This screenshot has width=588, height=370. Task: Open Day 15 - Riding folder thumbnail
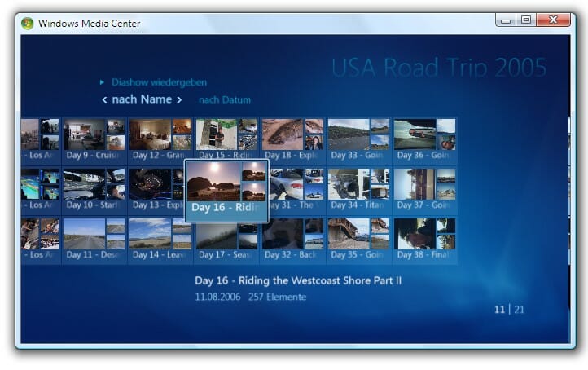[226, 138]
